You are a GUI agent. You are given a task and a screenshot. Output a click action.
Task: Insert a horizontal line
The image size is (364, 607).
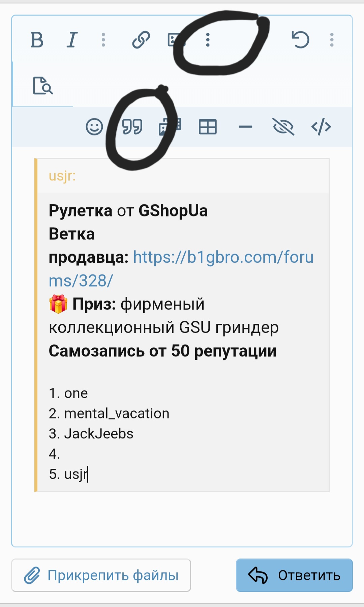pyautogui.click(x=245, y=127)
